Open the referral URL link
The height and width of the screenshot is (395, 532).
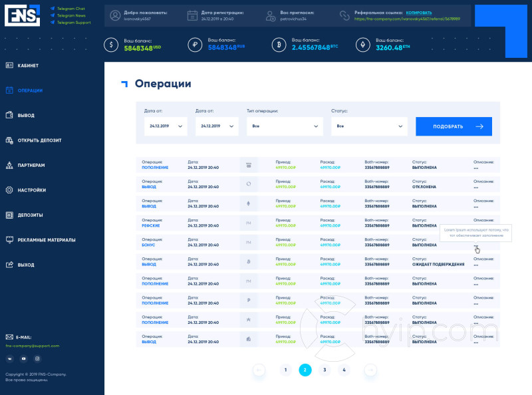pyautogui.click(x=407, y=19)
